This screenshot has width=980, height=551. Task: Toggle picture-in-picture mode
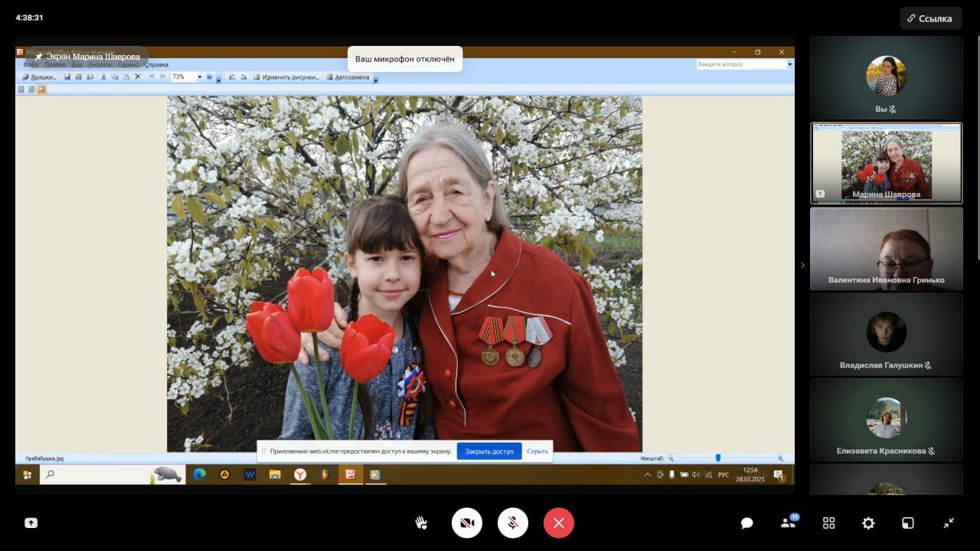pos(908,523)
